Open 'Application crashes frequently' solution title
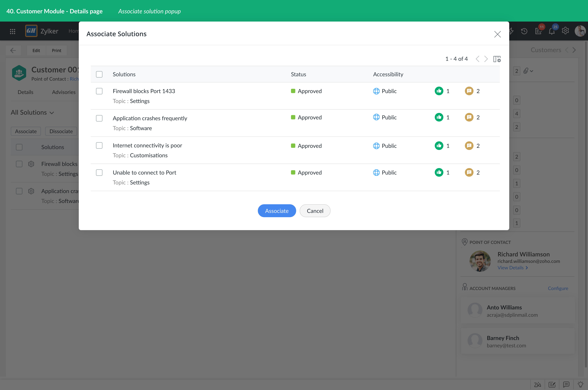This screenshot has width=588, height=390. click(x=150, y=118)
